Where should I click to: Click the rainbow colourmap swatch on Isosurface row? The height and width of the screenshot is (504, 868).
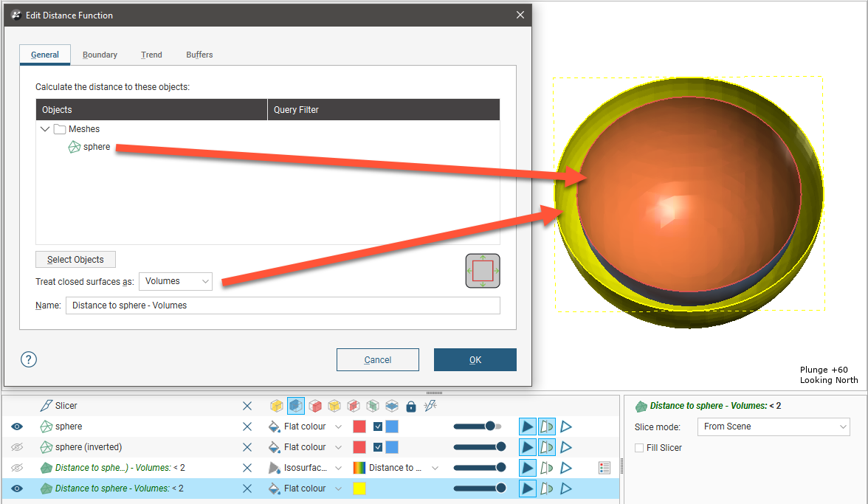coord(359,468)
